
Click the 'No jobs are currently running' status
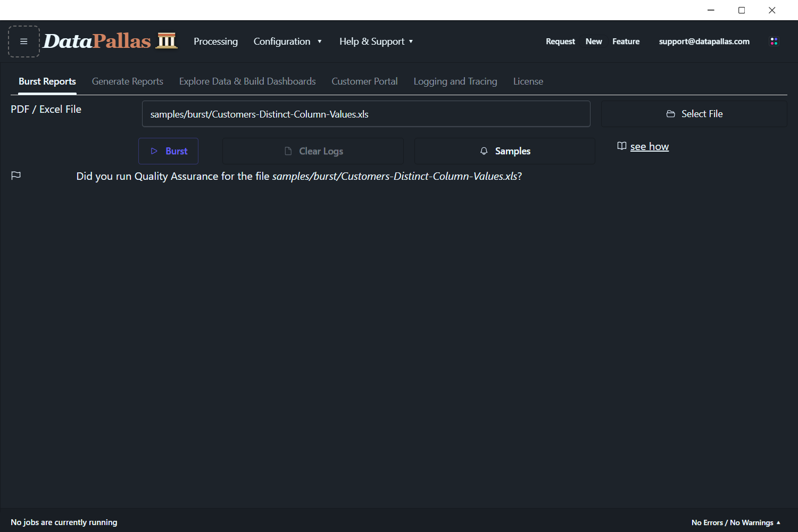pyautogui.click(x=64, y=522)
